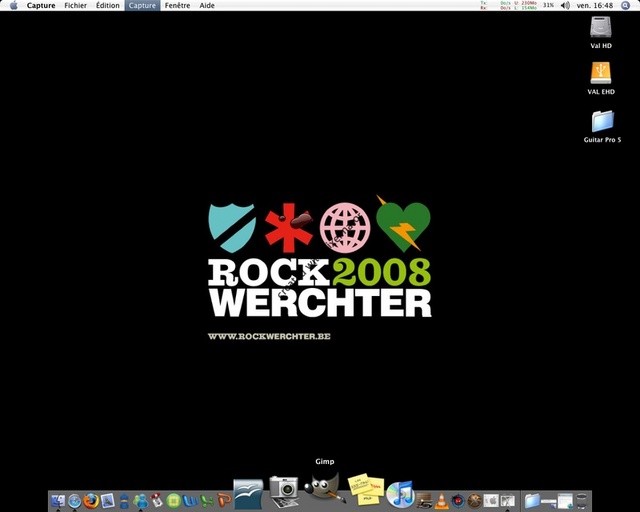Screen dimensions: 640x512
Task: Open the brown round crossed icon in Dock
Action: coord(475,501)
